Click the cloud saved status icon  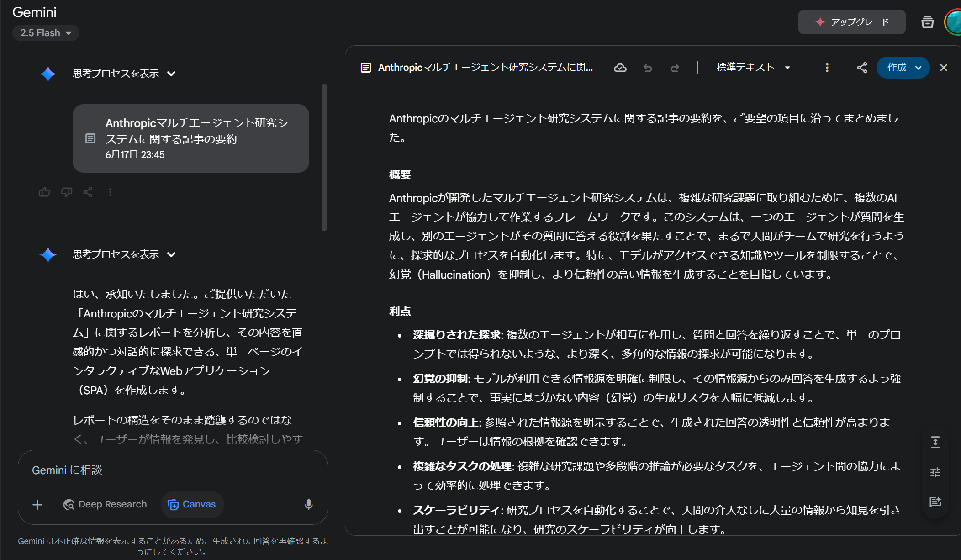point(620,68)
